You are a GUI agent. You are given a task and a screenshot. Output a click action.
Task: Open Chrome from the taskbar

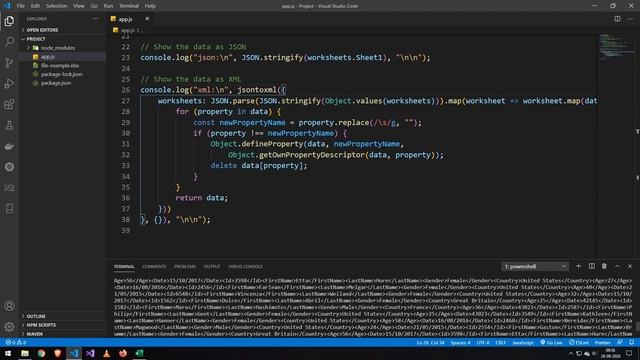41,353
